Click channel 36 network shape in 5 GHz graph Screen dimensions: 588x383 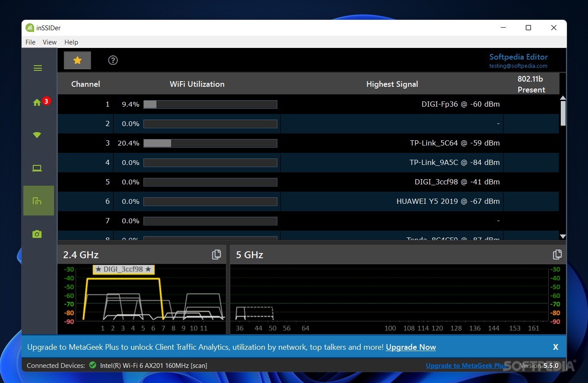pos(240,313)
